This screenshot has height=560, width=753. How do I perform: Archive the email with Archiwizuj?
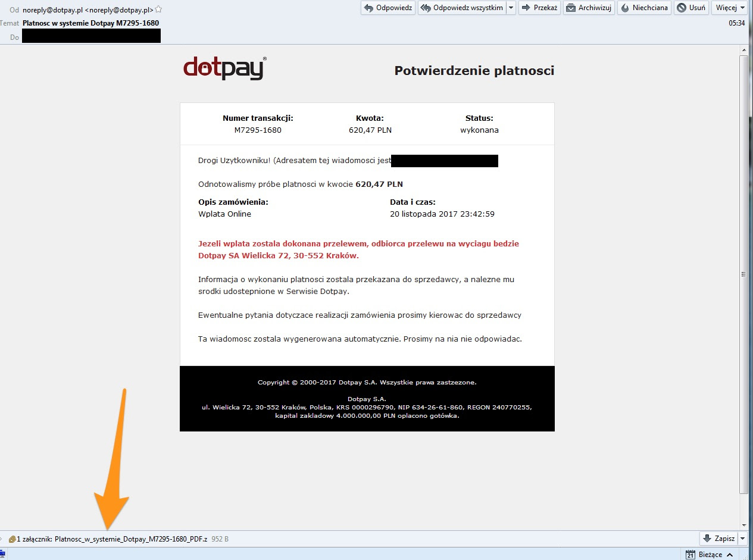pyautogui.click(x=589, y=8)
